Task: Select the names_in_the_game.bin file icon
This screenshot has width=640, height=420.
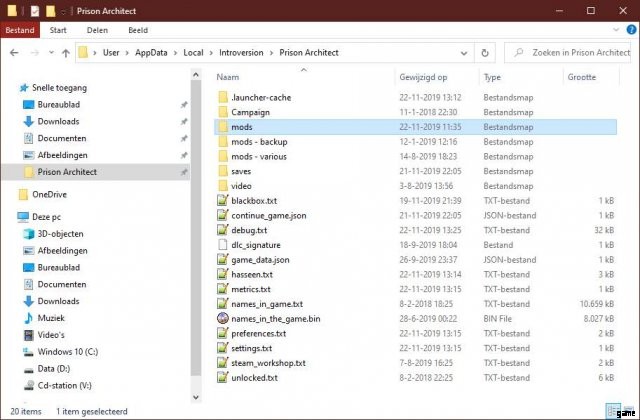Action: coord(223,318)
